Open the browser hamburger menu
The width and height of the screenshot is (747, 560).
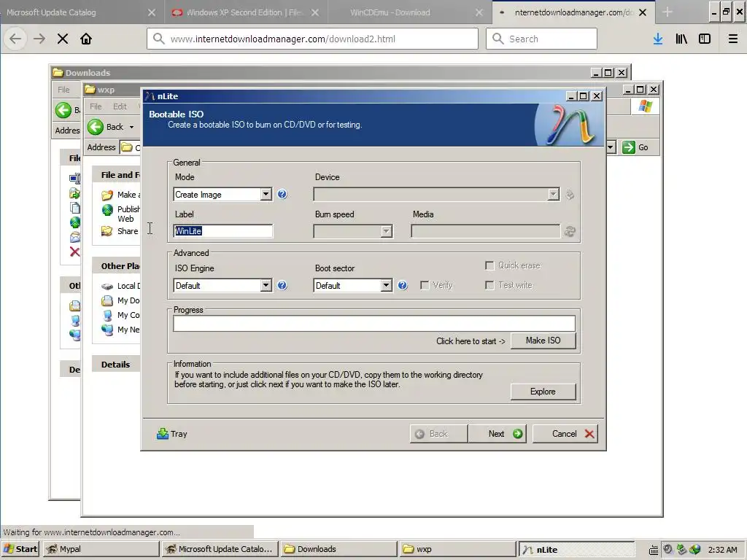(733, 39)
